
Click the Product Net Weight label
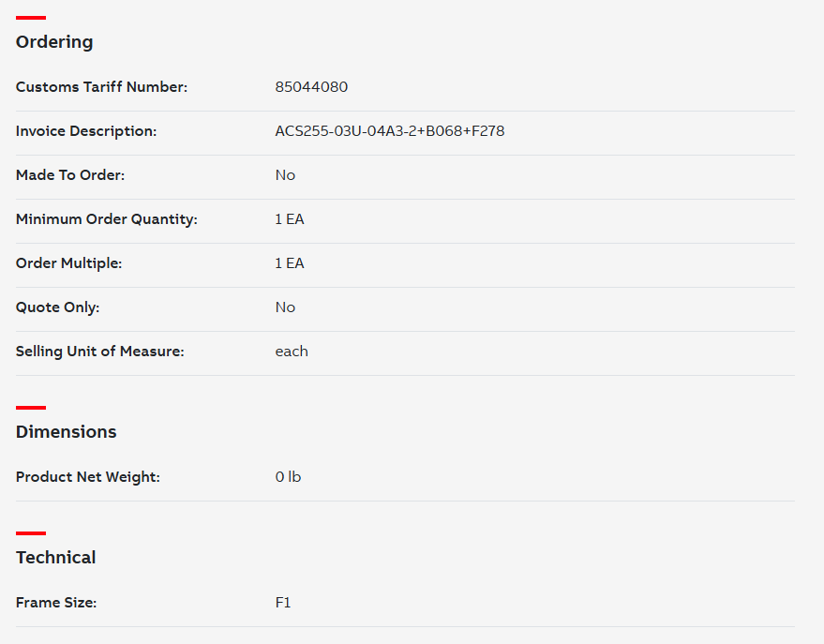88,477
